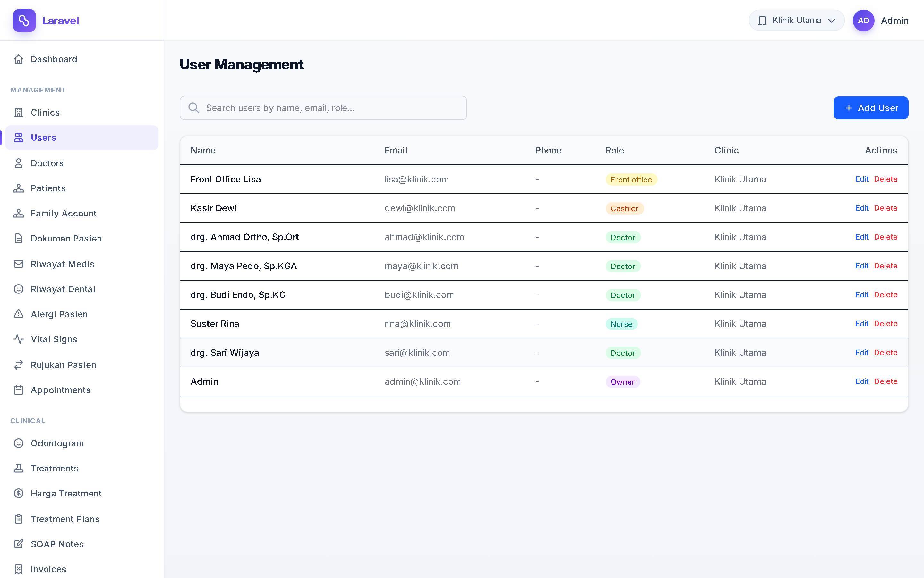Click the bookmark icon beside Klinik Utama
Viewport: 924px width, 578px height.
pos(762,21)
